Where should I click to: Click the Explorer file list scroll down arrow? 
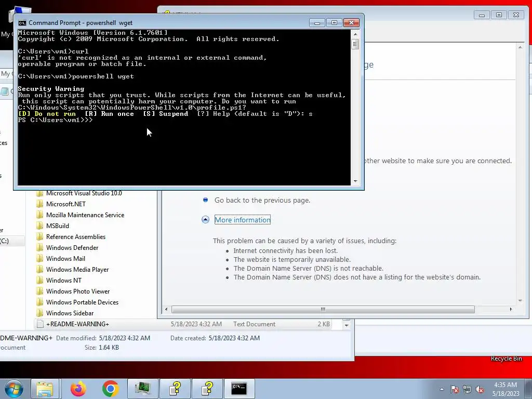click(x=347, y=325)
